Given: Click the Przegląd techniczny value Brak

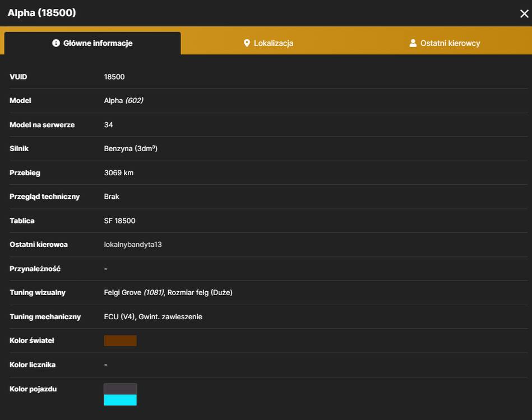Looking at the screenshot, I should click(x=112, y=197).
